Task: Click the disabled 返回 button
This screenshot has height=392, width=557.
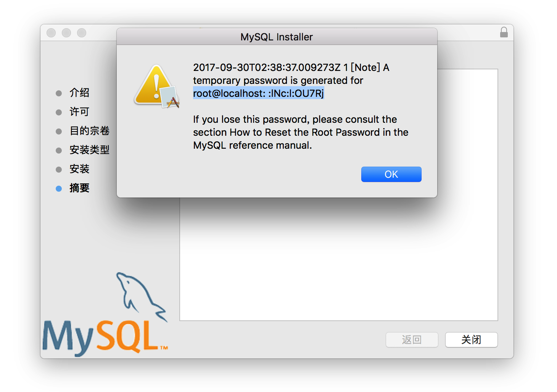Action: click(x=412, y=340)
